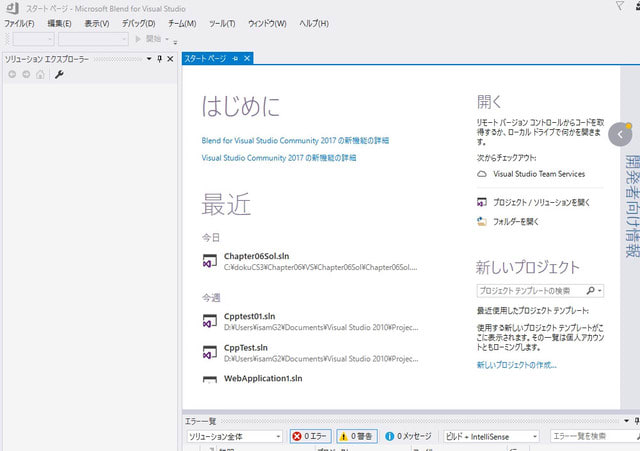Open solution platforms combo box in toolbar
Screen dimensions: 640x451
[x=93, y=39]
